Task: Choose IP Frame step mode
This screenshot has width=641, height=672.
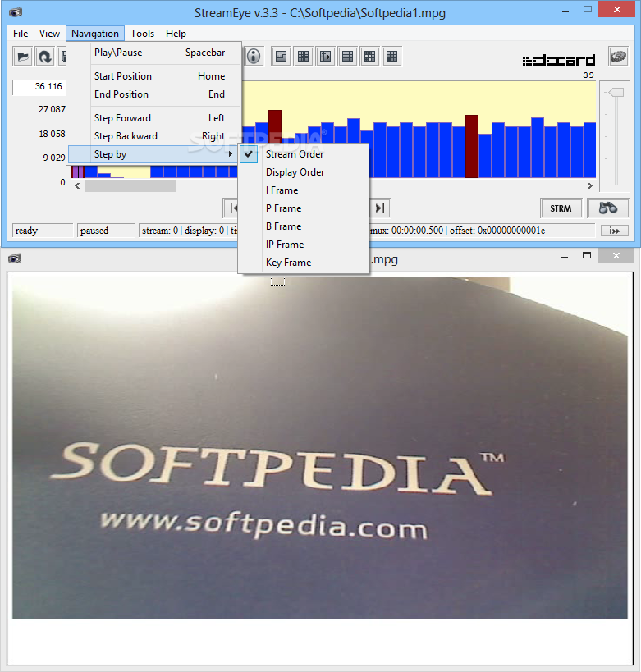Action: [303, 245]
